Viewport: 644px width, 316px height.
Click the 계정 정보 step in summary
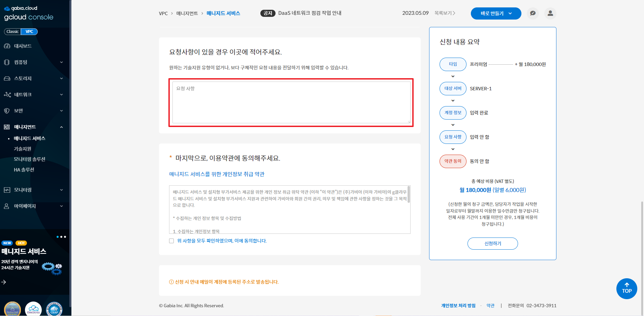(453, 113)
